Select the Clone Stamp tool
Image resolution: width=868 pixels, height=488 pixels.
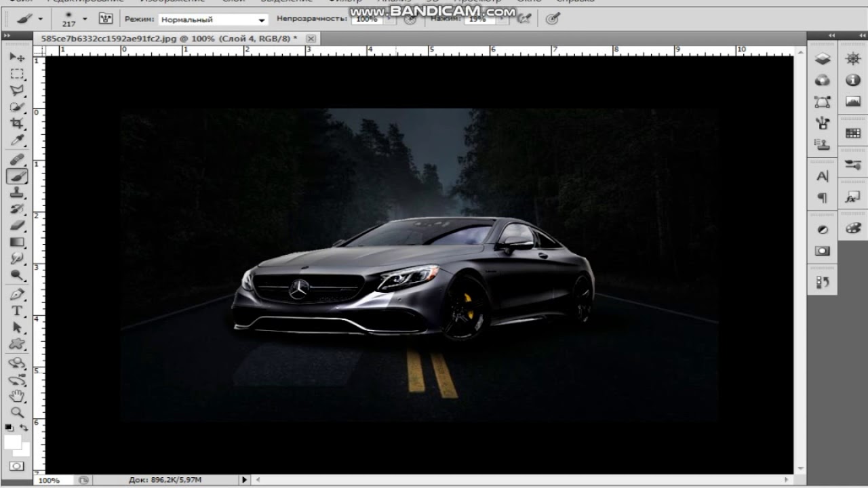pyautogui.click(x=17, y=192)
